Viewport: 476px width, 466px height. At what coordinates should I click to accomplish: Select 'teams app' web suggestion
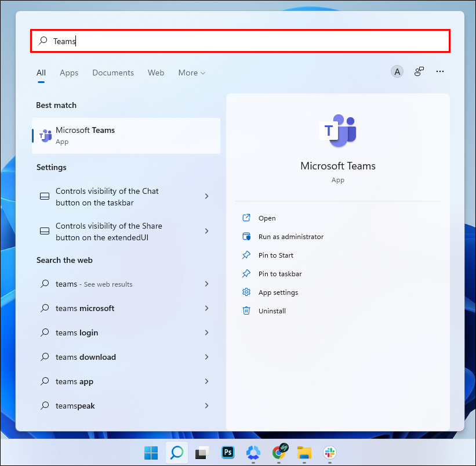(x=126, y=381)
